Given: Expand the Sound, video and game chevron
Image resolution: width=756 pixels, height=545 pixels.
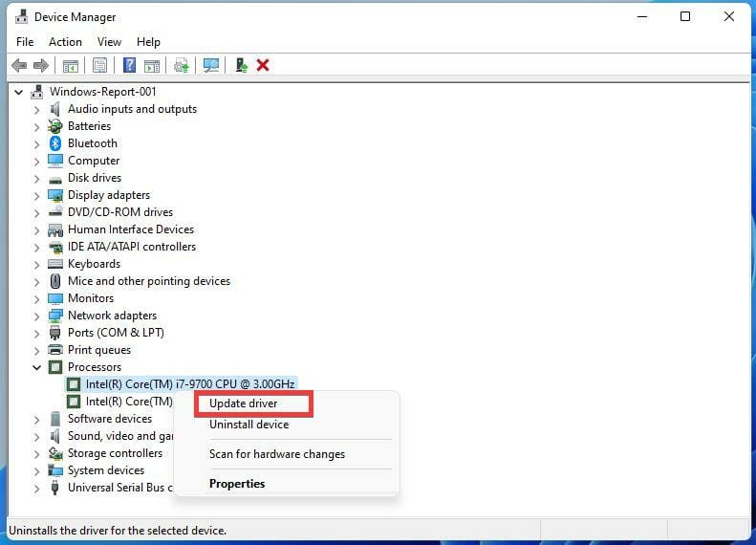Looking at the screenshot, I should (x=36, y=437).
